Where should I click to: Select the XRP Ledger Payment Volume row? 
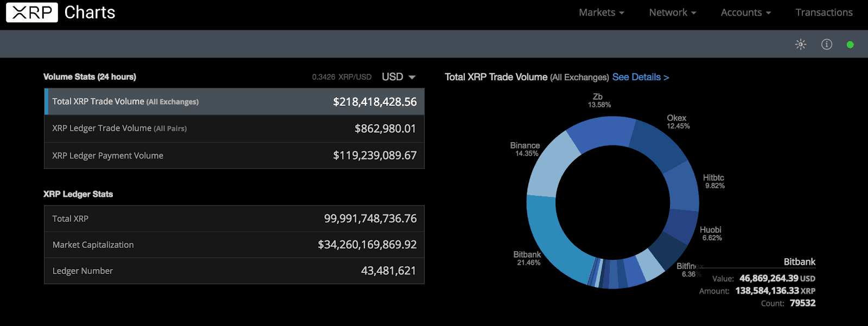(x=234, y=156)
